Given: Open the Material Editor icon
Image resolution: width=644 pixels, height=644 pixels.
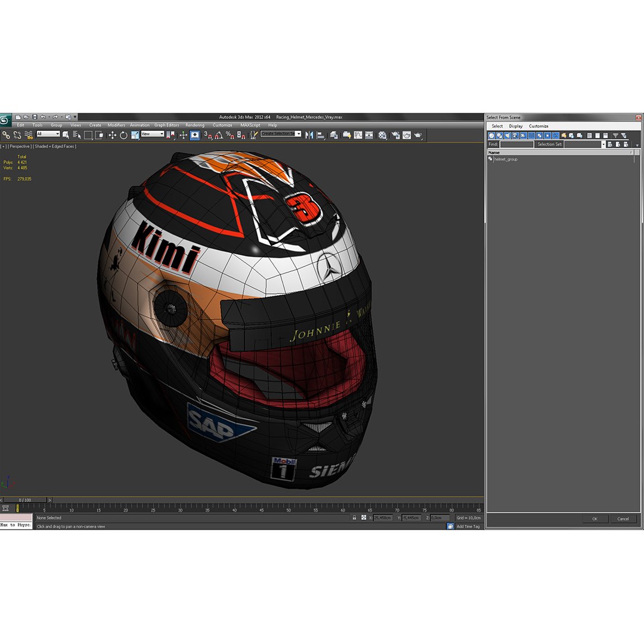Looking at the screenshot, I should (x=382, y=135).
